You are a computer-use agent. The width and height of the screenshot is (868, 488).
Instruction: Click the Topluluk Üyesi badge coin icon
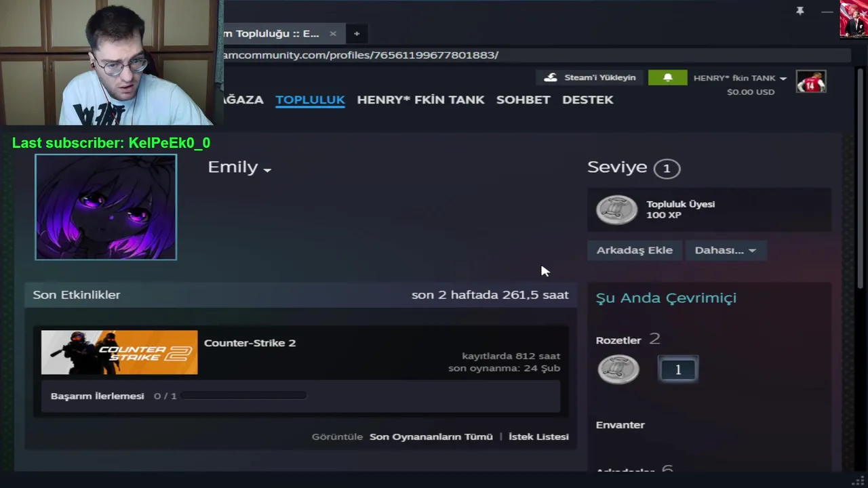pos(616,209)
